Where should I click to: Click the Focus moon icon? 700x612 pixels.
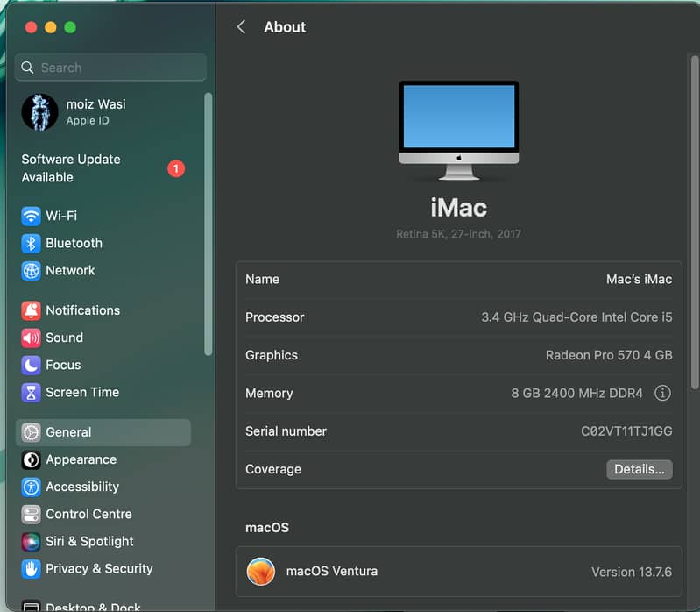(x=31, y=365)
